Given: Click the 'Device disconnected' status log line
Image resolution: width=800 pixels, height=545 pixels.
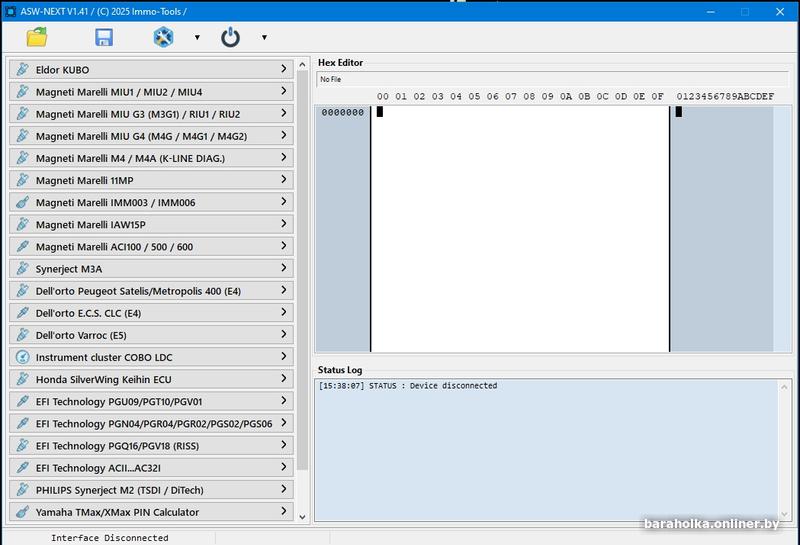Looking at the screenshot, I should [x=408, y=386].
